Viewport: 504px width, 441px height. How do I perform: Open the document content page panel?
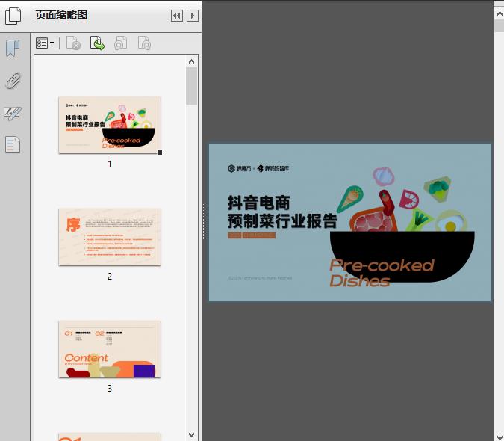(13, 144)
